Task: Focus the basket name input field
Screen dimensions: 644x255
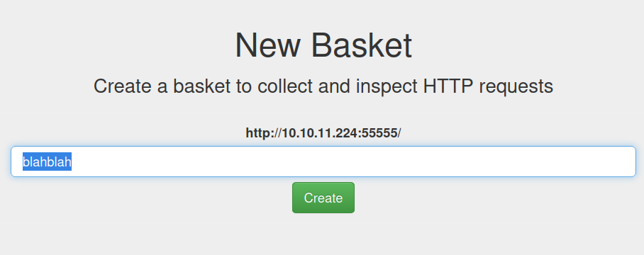Action: (323, 161)
